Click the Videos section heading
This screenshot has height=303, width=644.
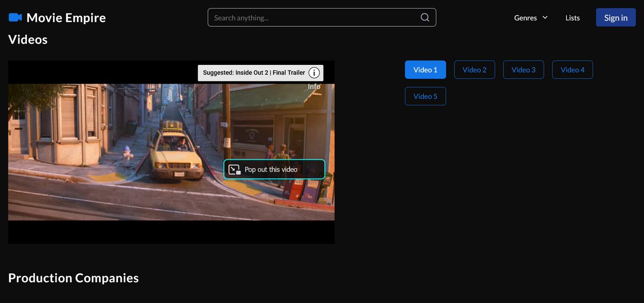pos(28,40)
